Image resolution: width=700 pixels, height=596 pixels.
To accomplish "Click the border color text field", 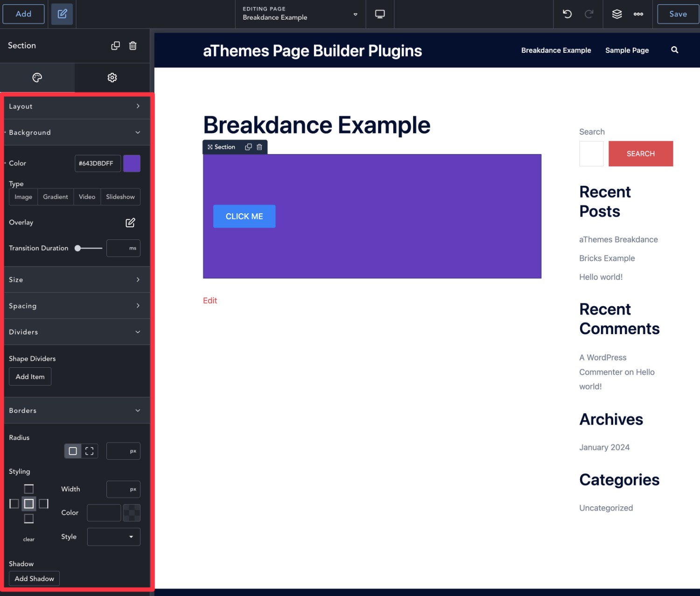I will click(x=104, y=513).
